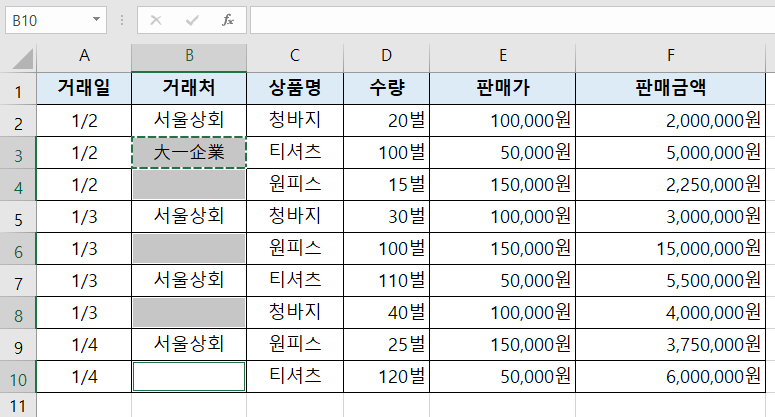
Task: Select the copied cell 大一企業
Action: pos(189,153)
